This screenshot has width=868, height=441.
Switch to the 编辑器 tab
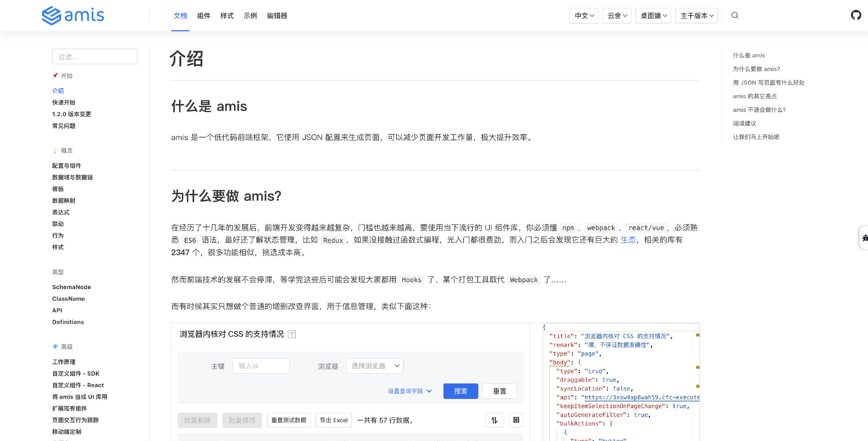point(277,16)
